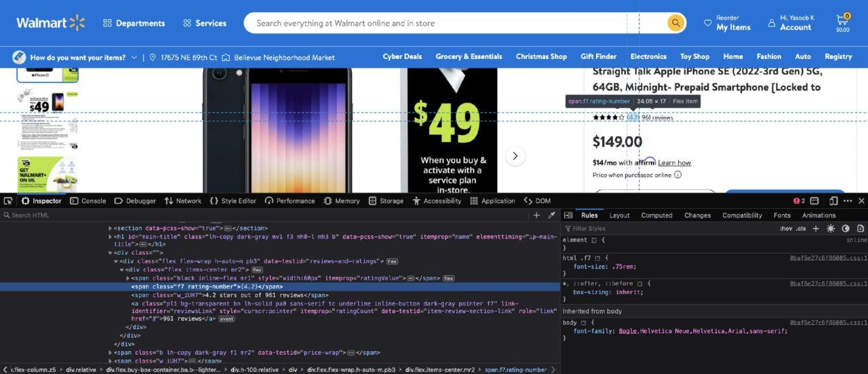Click info icon beside Price when purchased online

677,175
